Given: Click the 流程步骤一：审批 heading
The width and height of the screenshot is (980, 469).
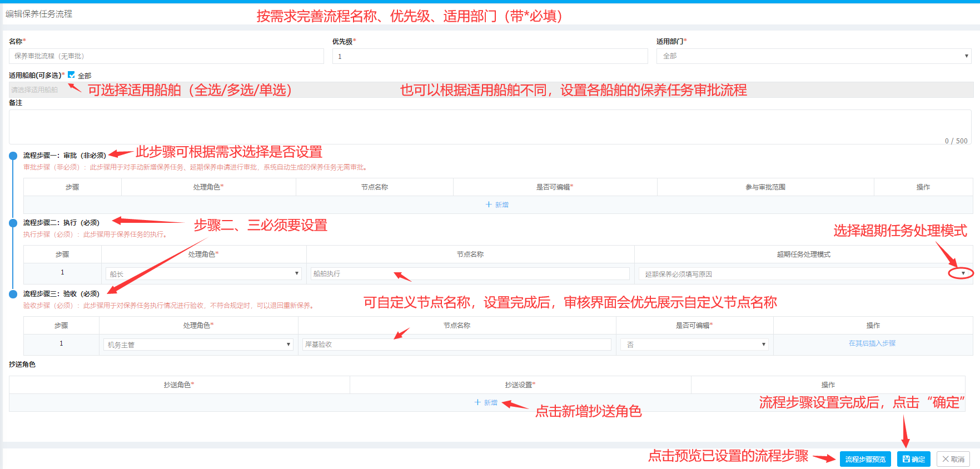Looking at the screenshot, I should [x=64, y=156].
